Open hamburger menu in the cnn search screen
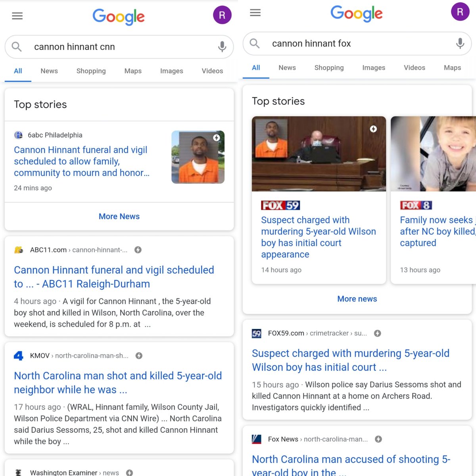476x476 pixels. pyautogui.click(x=17, y=16)
